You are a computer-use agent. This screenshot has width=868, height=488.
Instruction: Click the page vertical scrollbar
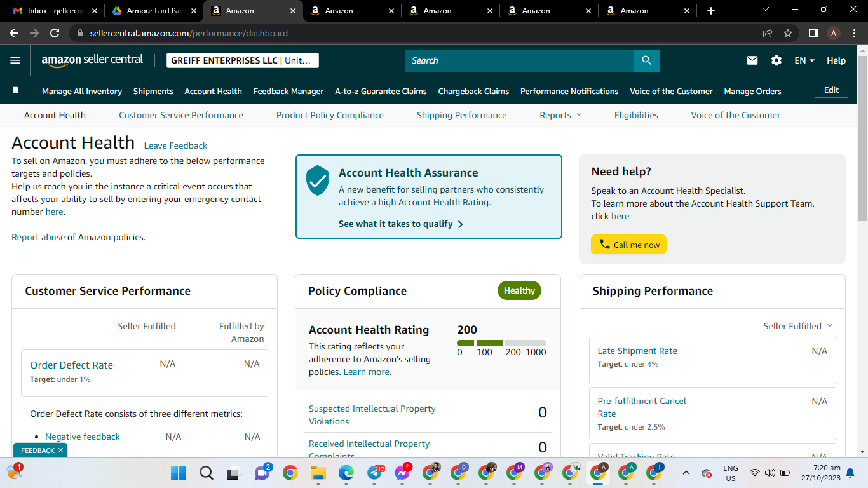[x=862, y=139]
